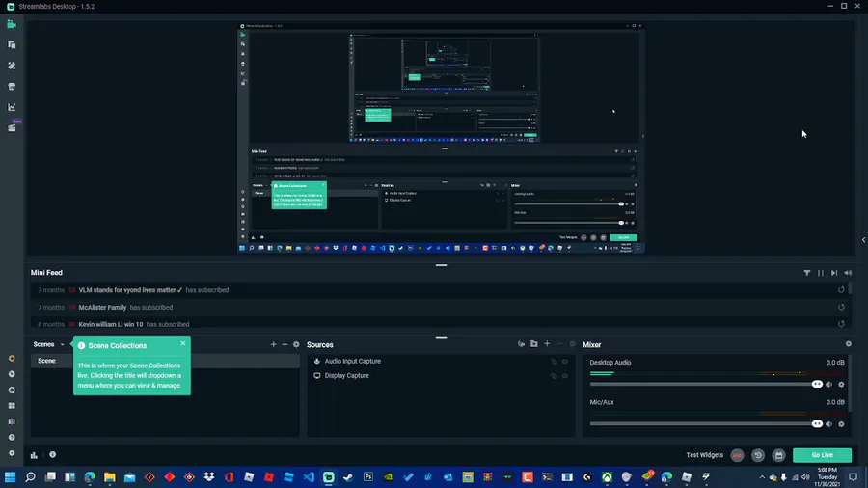Open the Layout Editor grid icon
868x488 pixels.
12,406
